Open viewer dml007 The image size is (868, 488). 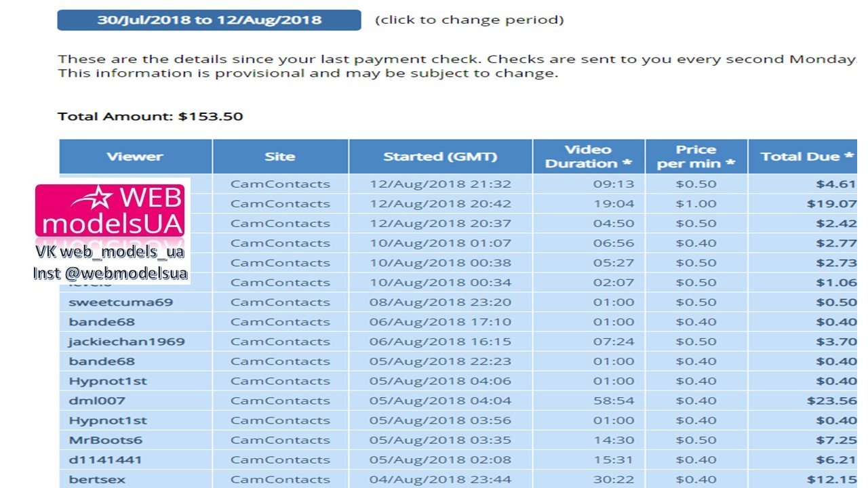97,401
